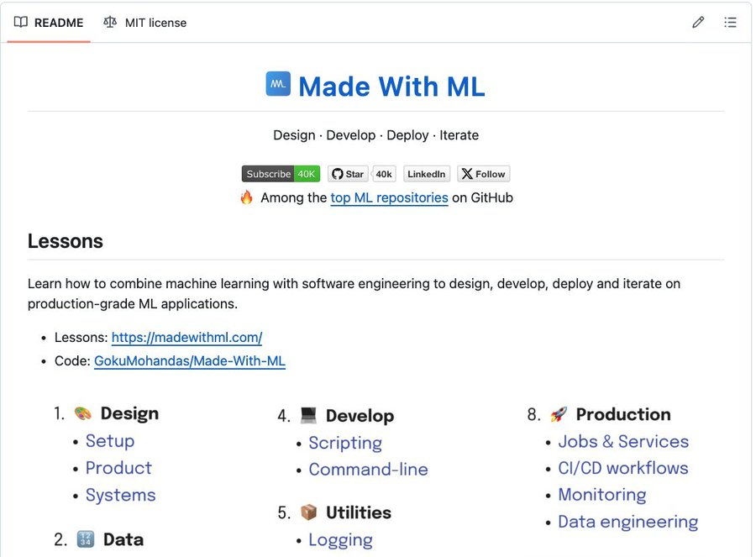Click the Made With ML logo icon

pyautogui.click(x=278, y=84)
